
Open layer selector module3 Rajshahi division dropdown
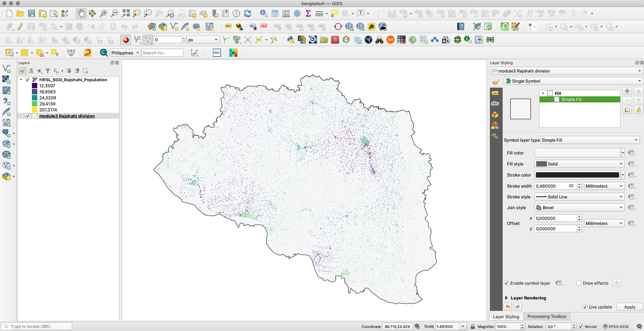tap(567, 71)
